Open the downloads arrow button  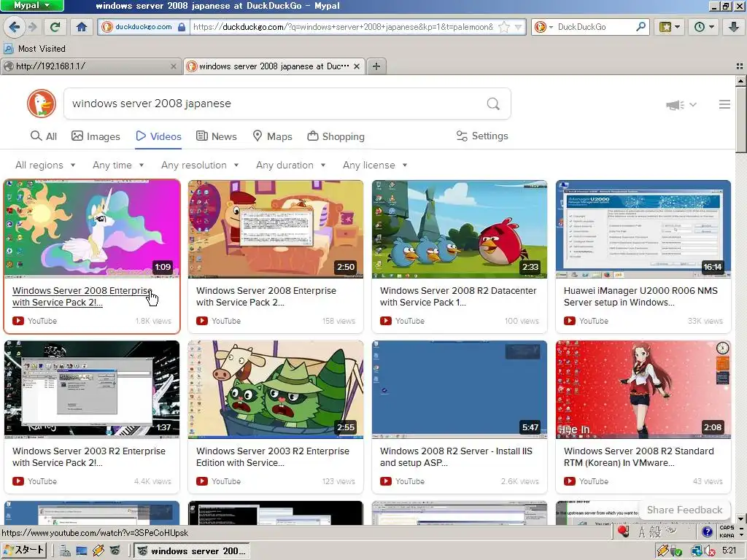[734, 27]
